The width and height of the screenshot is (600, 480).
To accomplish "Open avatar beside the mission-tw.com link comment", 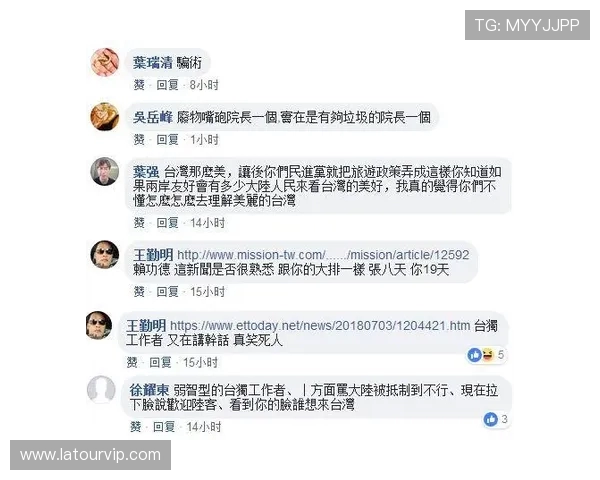I will tap(104, 255).
